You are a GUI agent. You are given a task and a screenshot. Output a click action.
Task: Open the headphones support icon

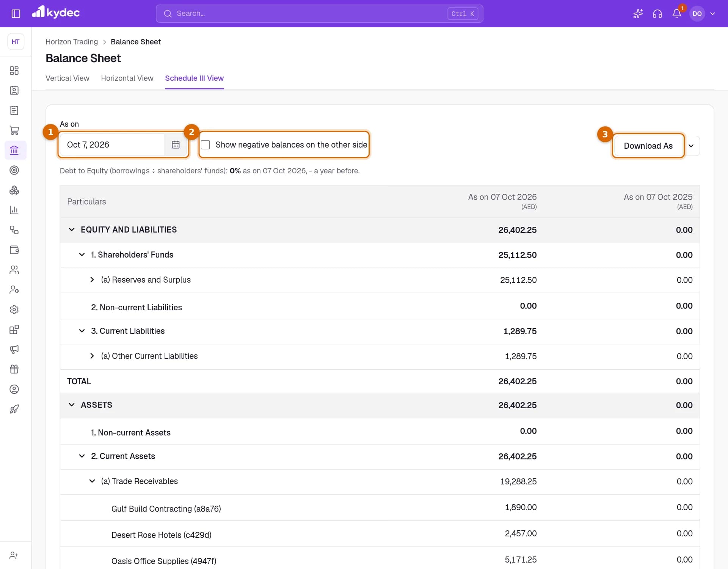657,14
